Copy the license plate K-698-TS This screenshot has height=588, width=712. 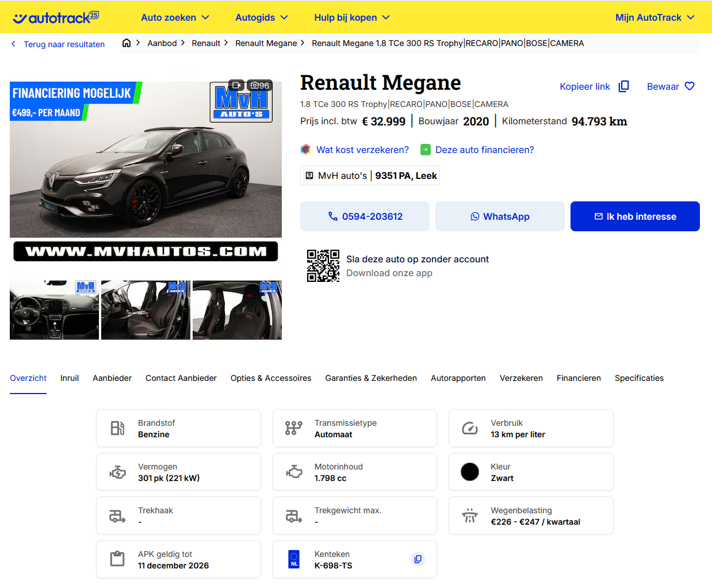418,559
